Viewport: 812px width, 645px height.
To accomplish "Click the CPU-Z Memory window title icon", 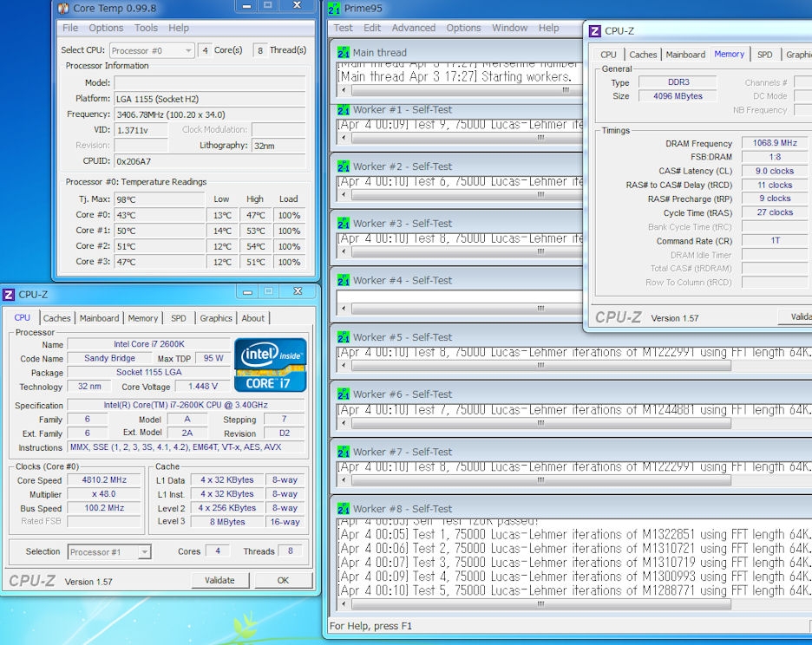I will pyautogui.click(x=595, y=31).
